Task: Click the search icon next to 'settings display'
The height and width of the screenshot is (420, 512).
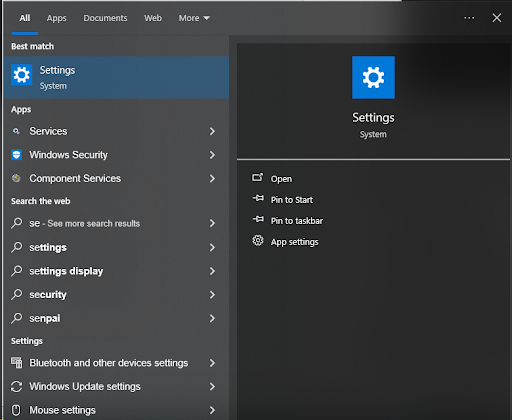Action: click(16, 271)
